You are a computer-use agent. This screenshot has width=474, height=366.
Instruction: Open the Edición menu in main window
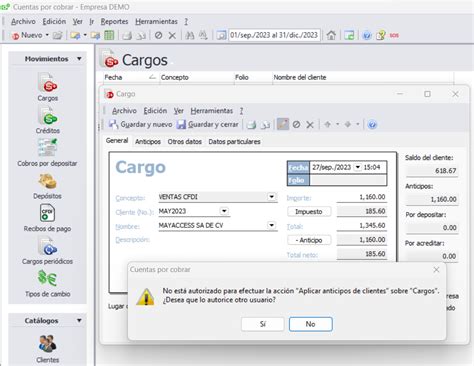click(x=54, y=22)
